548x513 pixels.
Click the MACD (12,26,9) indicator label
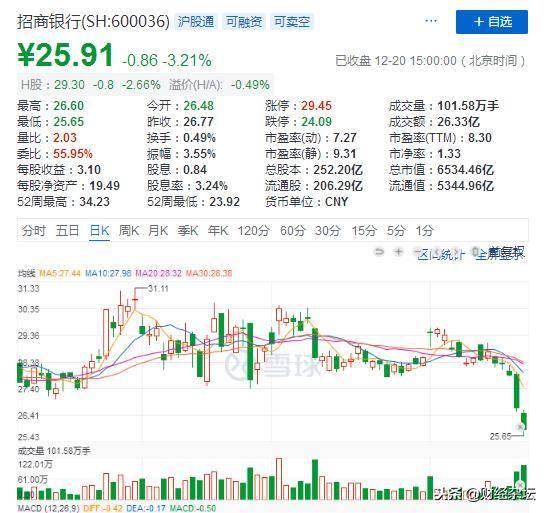[x=49, y=508]
